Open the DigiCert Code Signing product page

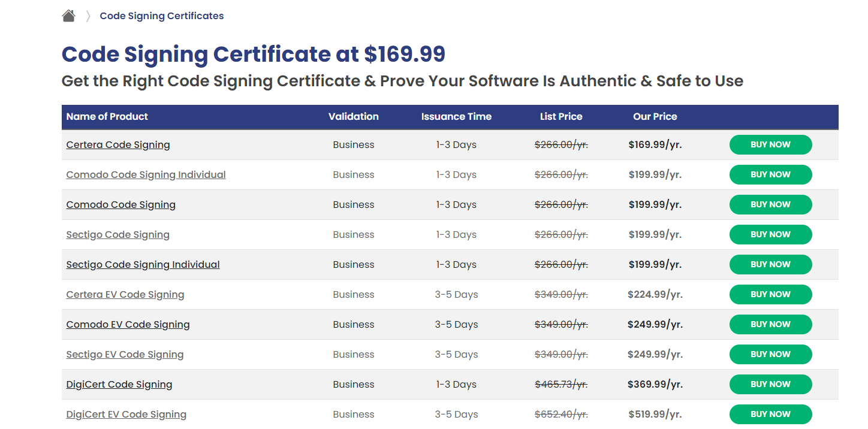click(119, 384)
